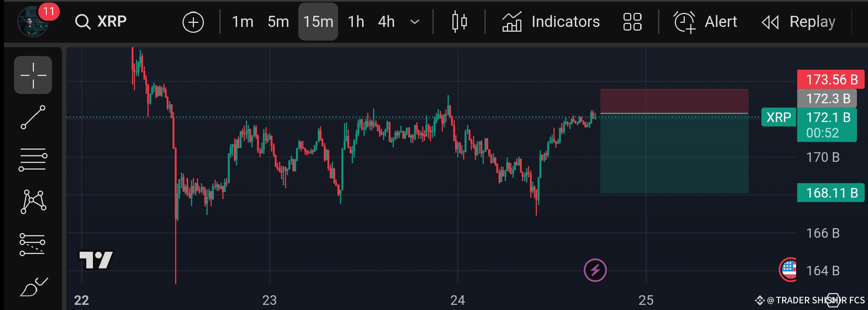
Task: Open the chart candle style selector
Action: [459, 22]
